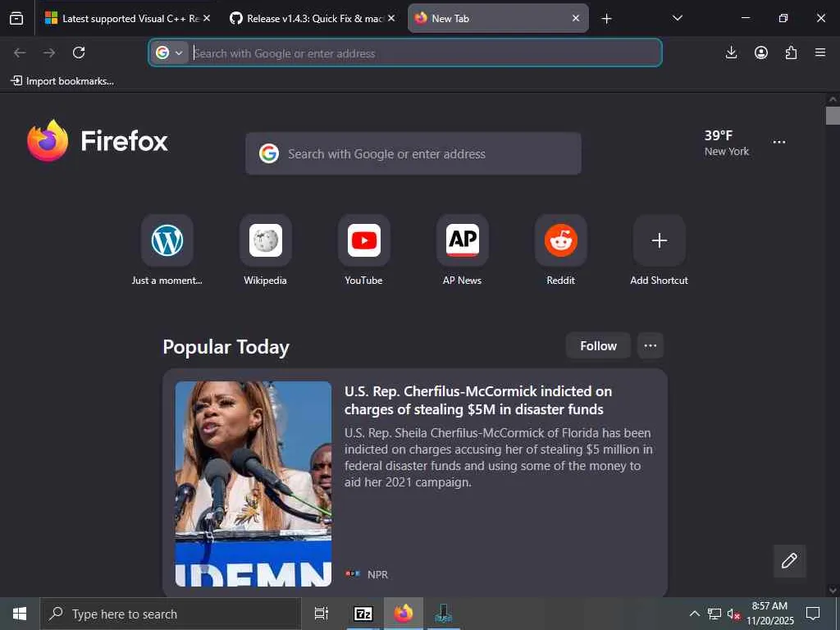Click the Firefox logo on page
This screenshot has height=630, width=840.
(x=98, y=141)
